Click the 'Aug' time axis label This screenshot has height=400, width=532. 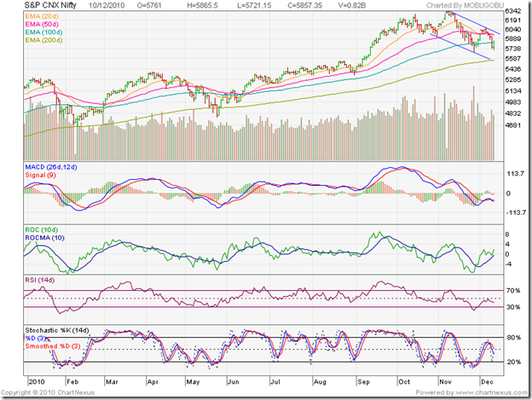(x=320, y=382)
